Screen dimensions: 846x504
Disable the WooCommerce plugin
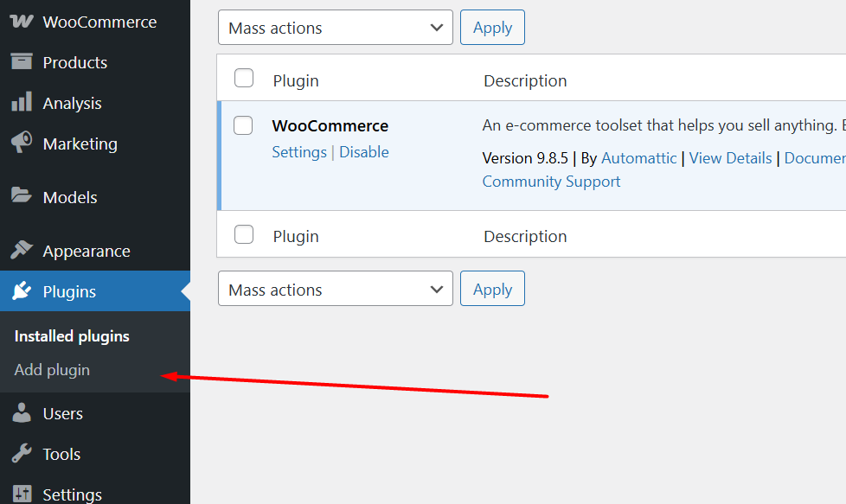point(364,152)
